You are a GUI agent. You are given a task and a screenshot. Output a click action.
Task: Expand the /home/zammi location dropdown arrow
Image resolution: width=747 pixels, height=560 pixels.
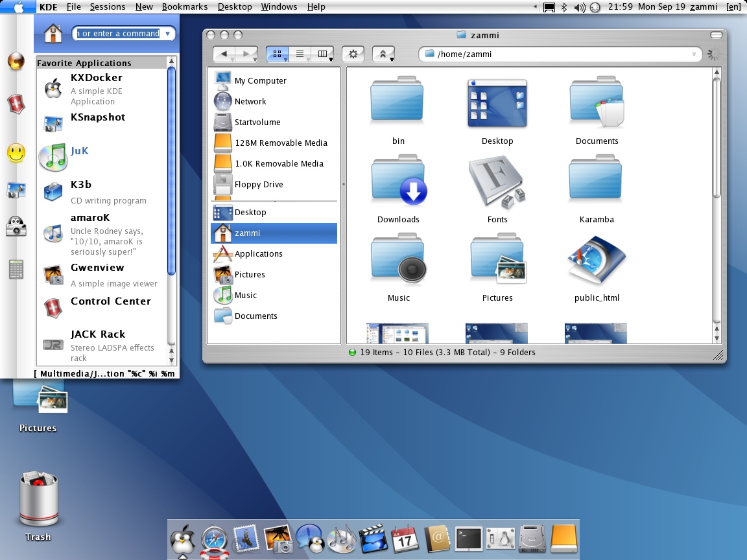[694, 54]
